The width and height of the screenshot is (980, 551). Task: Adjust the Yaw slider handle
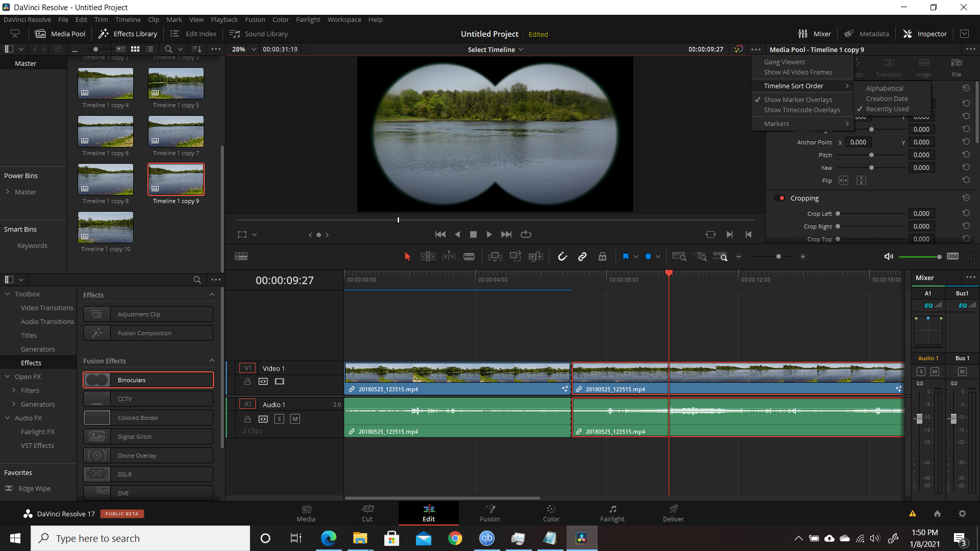pyautogui.click(x=871, y=168)
